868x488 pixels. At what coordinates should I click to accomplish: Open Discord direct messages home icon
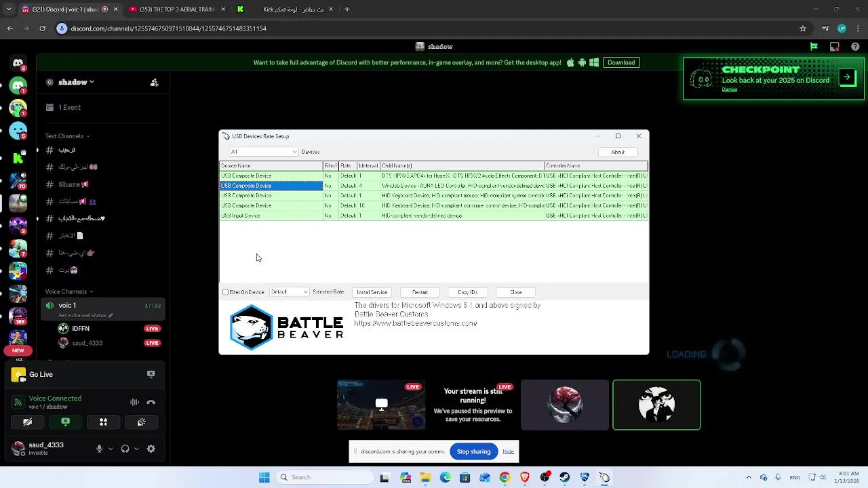coord(18,63)
